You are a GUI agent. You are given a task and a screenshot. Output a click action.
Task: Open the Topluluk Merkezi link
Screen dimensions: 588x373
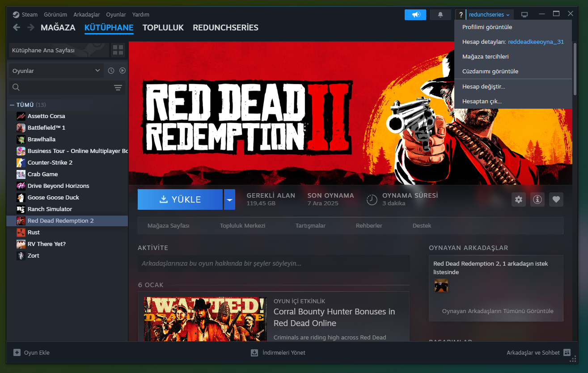[243, 225]
